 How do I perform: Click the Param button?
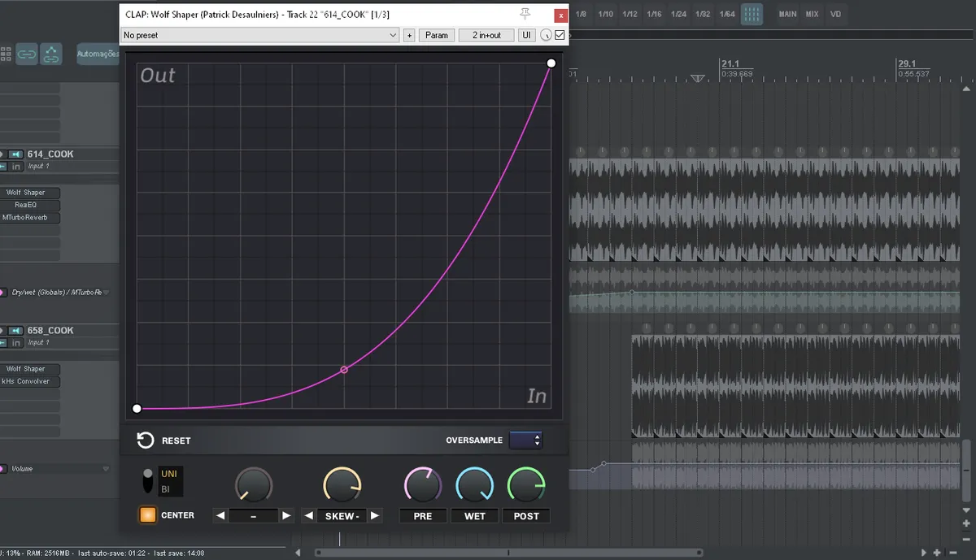coord(437,35)
